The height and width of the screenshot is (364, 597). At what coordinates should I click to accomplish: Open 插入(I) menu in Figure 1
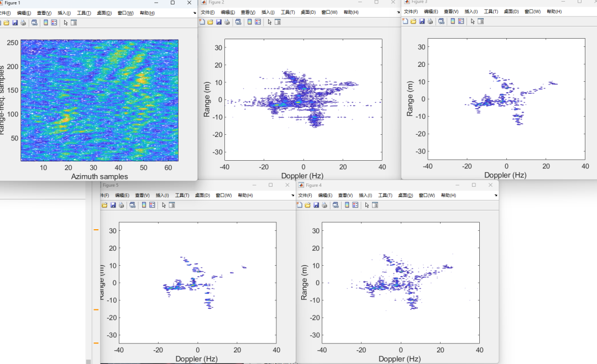click(64, 13)
